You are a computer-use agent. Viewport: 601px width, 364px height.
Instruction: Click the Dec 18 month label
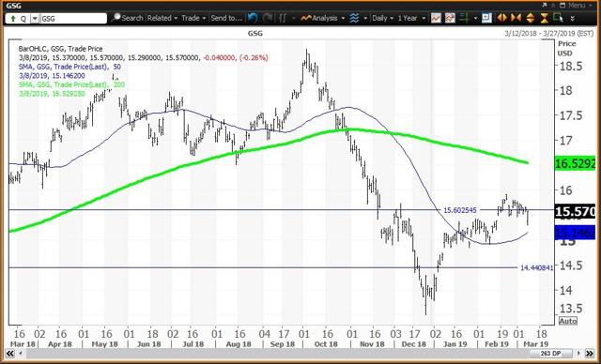click(413, 343)
